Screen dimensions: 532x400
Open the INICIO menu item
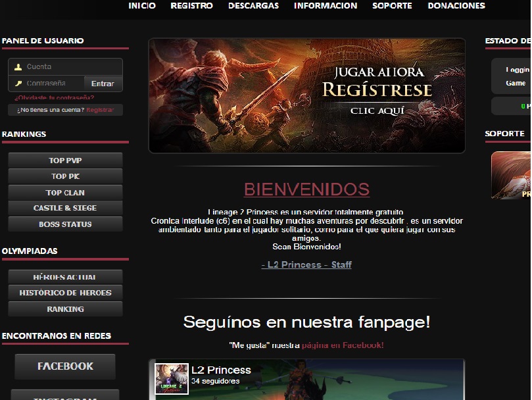click(142, 6)
